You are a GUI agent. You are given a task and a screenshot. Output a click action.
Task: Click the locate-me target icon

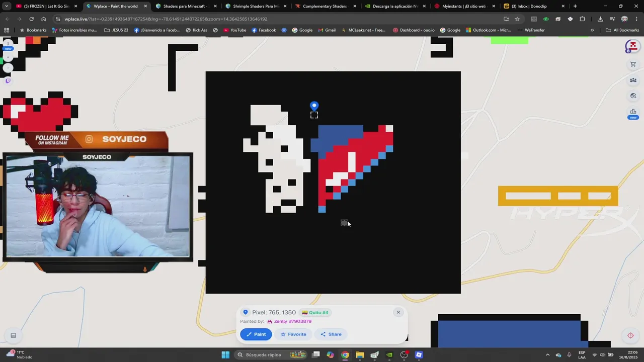630,335
